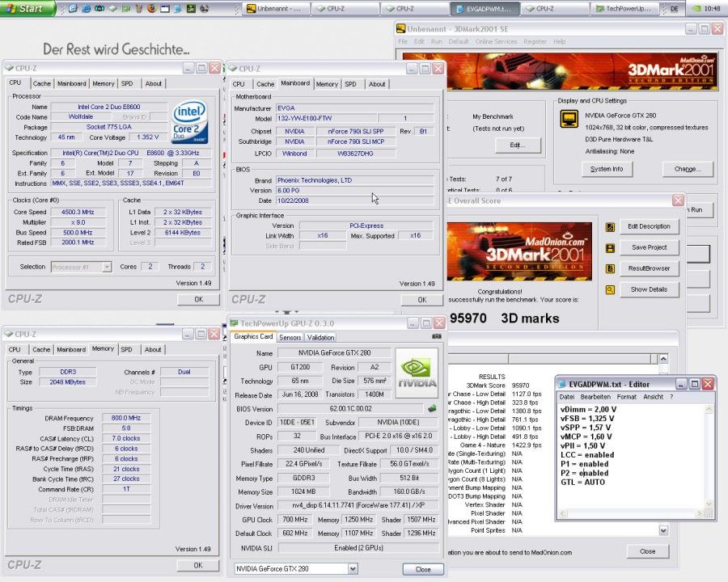The width and height of the screenshot is (728, 582).
Task: Click the Edit Description icon in score dialog
Action: coord(610,227)
